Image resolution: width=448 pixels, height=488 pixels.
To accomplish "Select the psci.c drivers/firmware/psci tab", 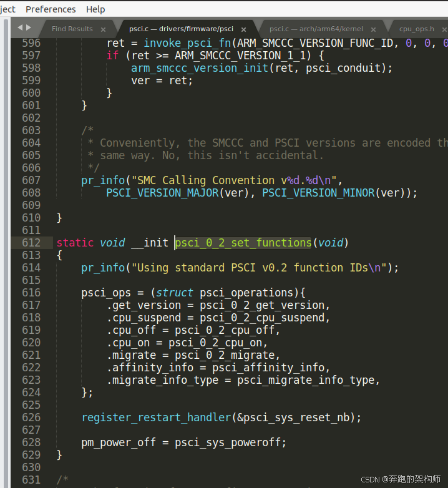I will coord(181,29).
